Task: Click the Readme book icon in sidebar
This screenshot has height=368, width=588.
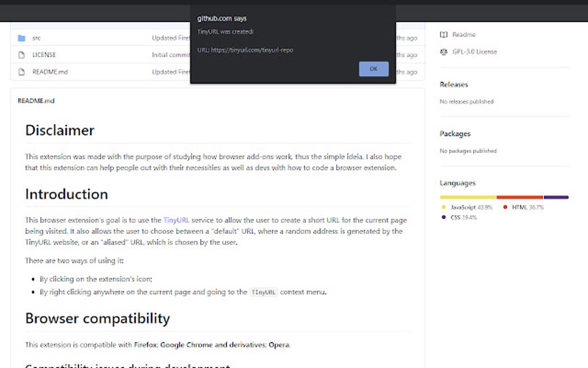Action: (444, 34)
